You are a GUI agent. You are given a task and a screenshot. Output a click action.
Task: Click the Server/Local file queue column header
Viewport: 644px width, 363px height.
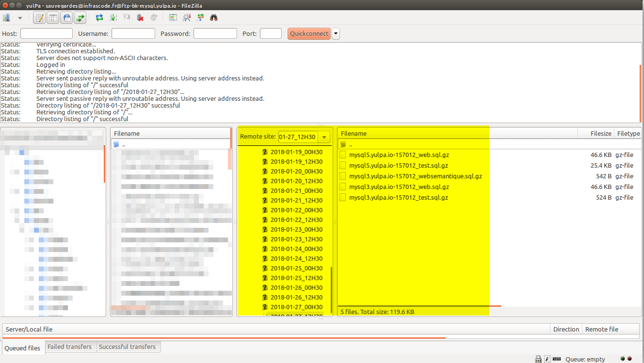[276, 329]
